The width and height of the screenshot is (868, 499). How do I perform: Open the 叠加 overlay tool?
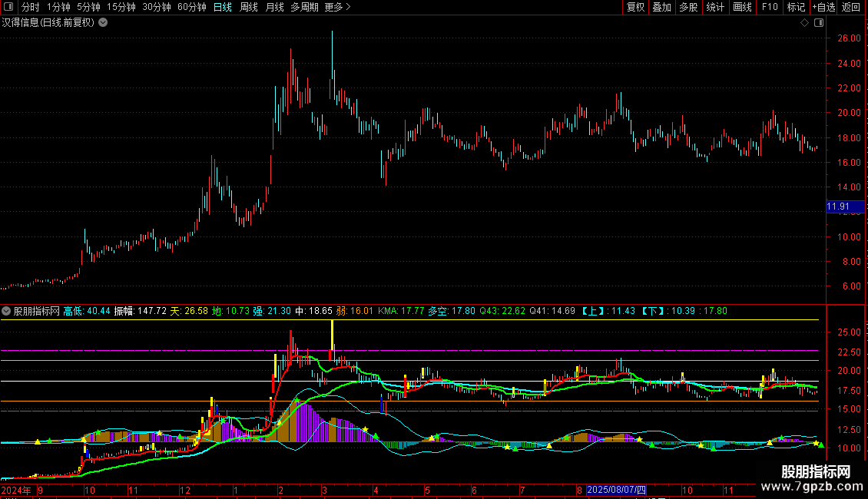(661, 8)
